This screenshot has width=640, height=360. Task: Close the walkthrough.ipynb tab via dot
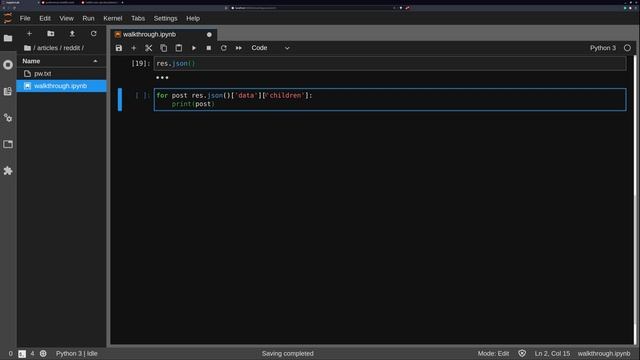(x=209, y=35)
